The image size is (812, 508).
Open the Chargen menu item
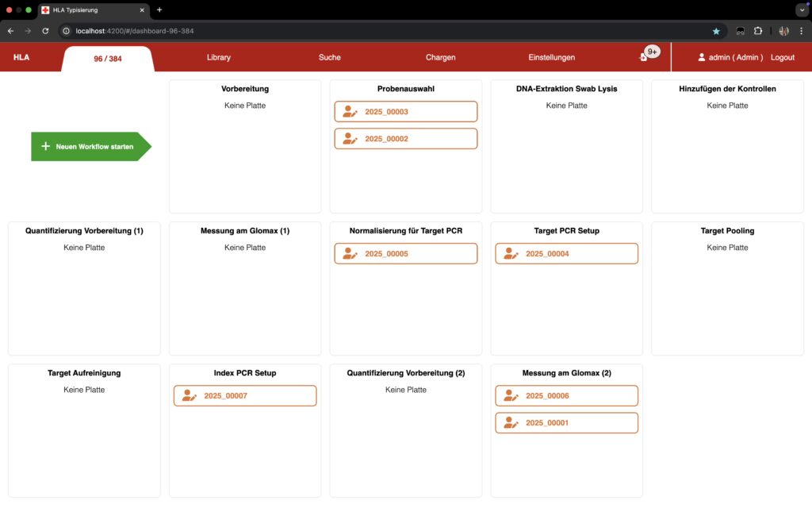click(440, 57)
